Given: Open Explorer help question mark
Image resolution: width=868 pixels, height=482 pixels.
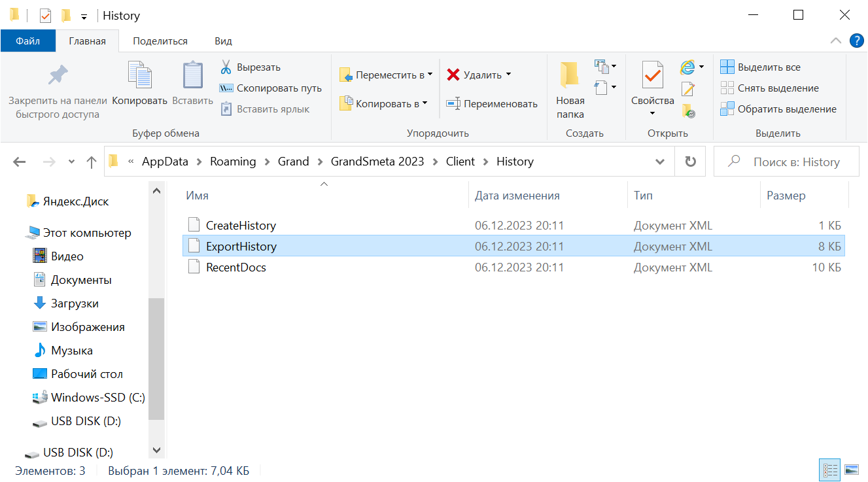Looking at the screenshot, I should click(x=857, y=41).
